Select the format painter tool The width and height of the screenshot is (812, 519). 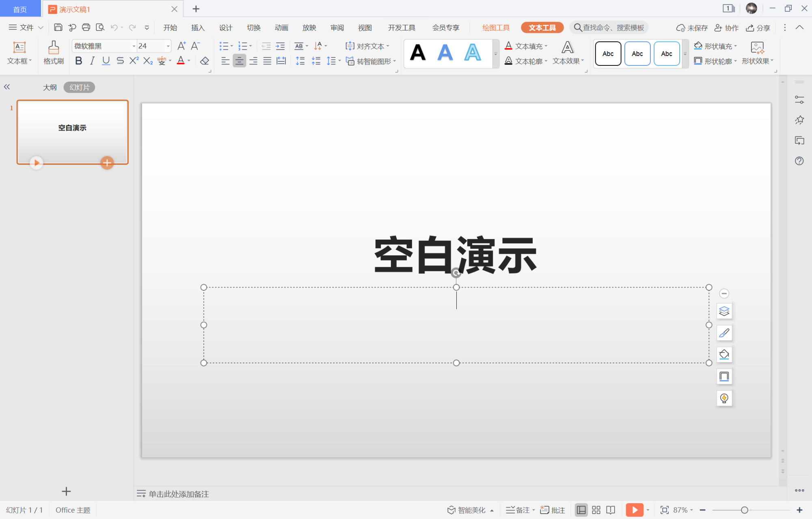tap(53, 53)
